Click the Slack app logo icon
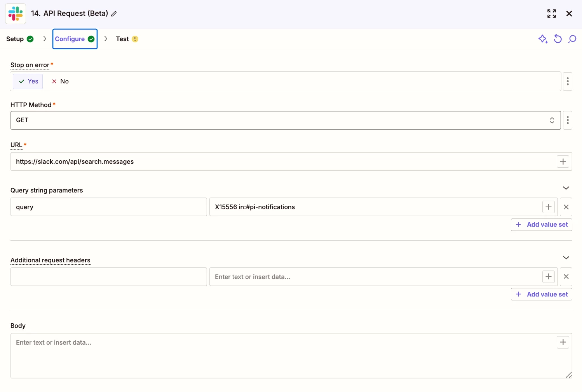582x392 pixels. [16, 14]
